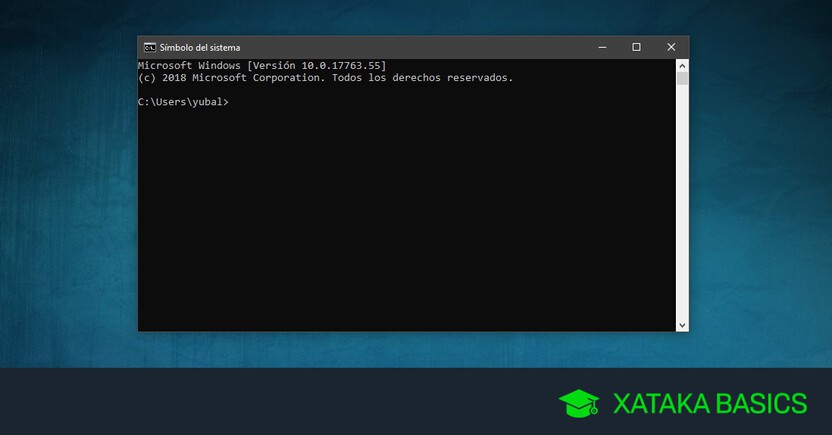
Task: Click the XATAKA BASICS text logo
Action: [709, 404]
